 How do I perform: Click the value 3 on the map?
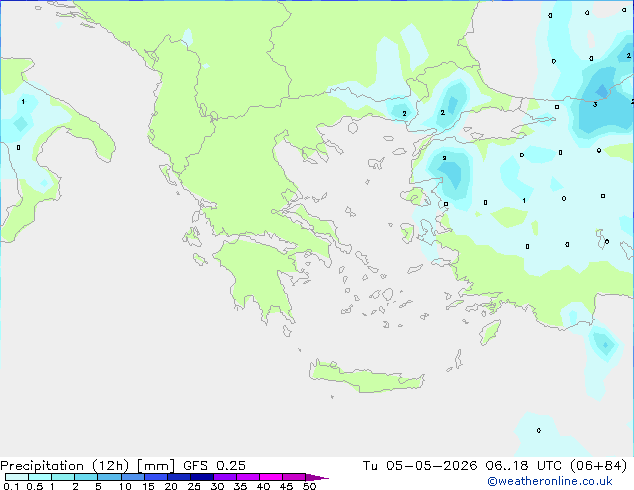[595, 105]
